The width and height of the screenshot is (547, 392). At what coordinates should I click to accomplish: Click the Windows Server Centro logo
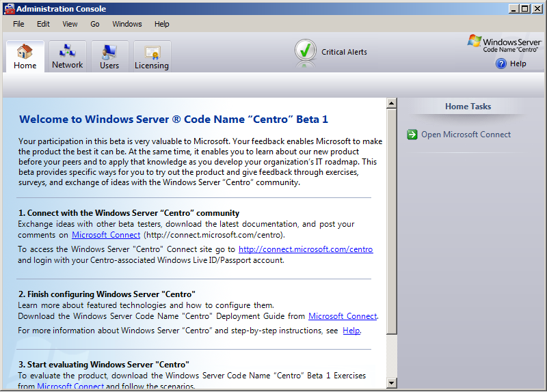(505, 44)
